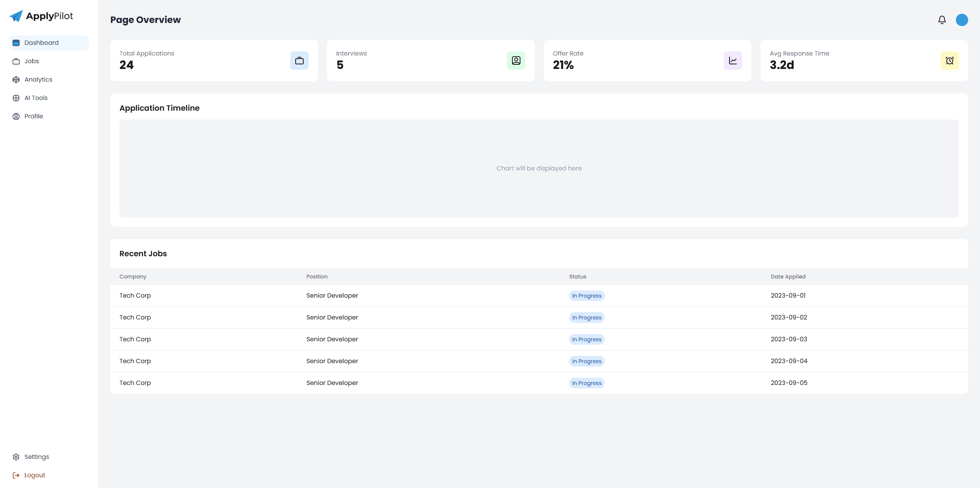980x488 pixels.
Task: Click the Application Timeline chart placeholder
Action: [x=538, y=169]
